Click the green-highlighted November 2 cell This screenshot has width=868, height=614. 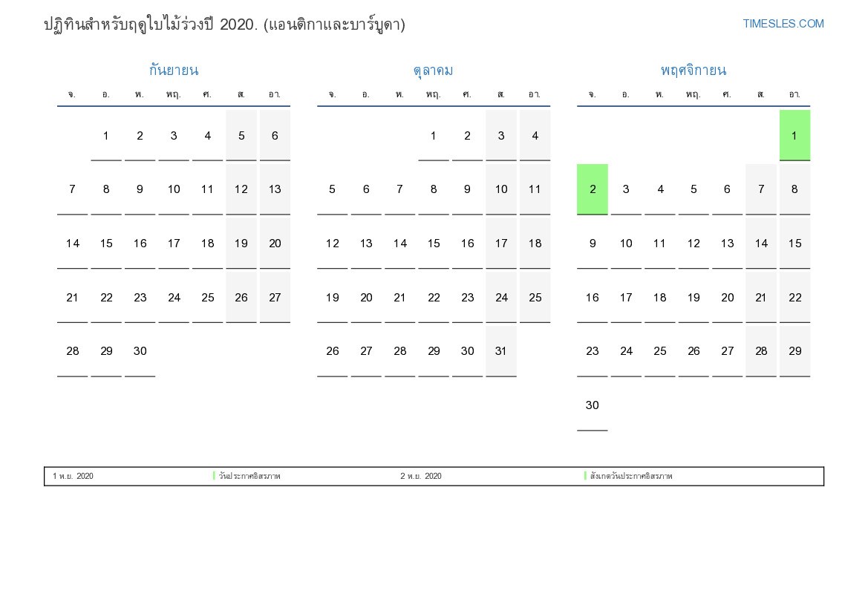click(x=592, y=189)
